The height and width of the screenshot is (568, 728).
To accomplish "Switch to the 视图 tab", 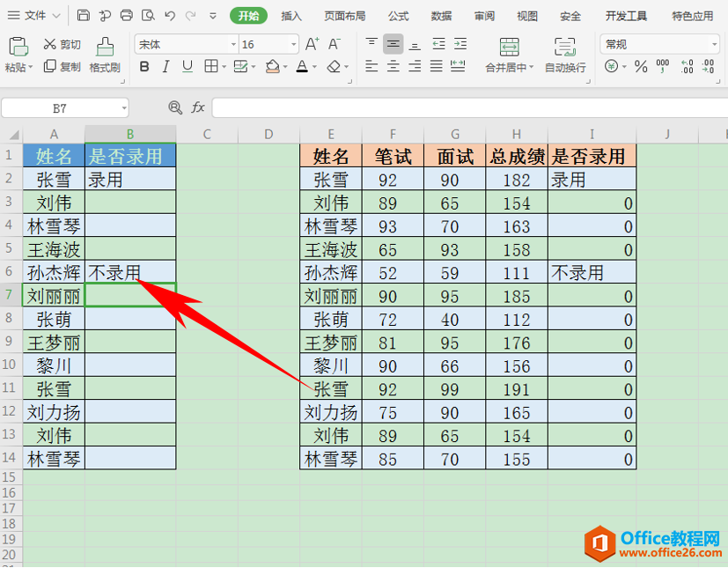I will 527,16.
